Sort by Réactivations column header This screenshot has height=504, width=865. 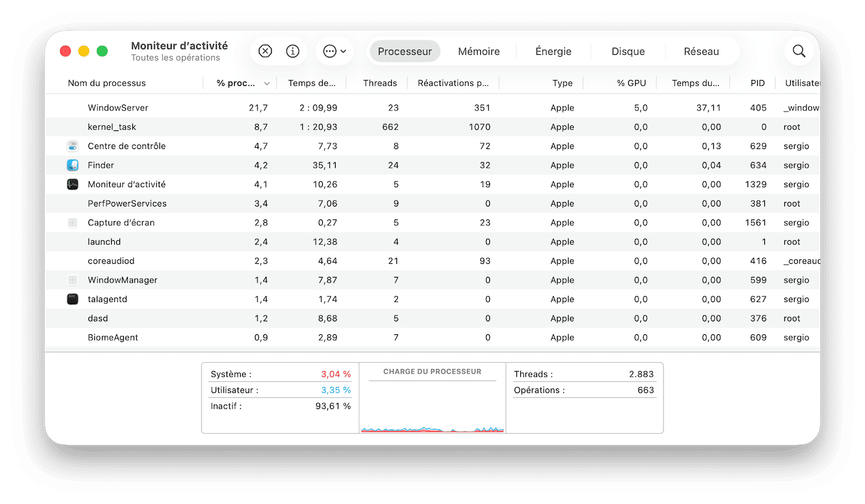(x=453, y=83)
